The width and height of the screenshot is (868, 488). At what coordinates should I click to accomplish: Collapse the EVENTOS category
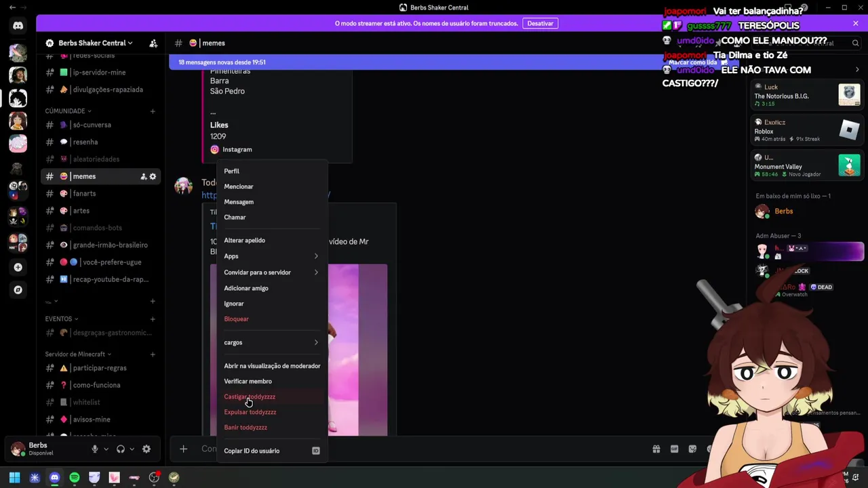[61, 319]
